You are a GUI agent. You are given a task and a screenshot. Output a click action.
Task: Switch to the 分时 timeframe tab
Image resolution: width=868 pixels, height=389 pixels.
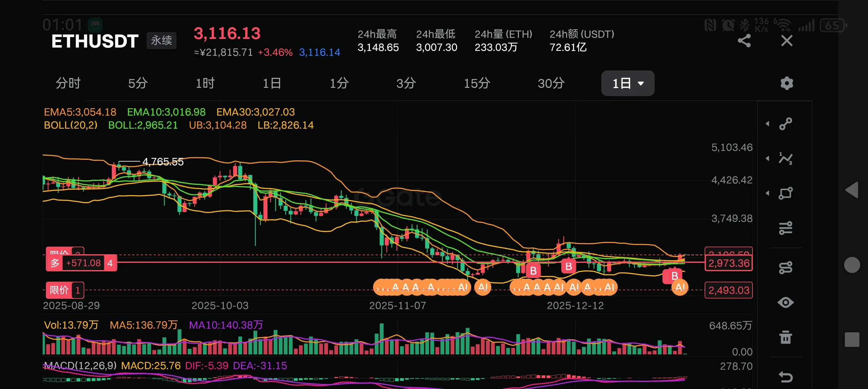pos(68,83)
